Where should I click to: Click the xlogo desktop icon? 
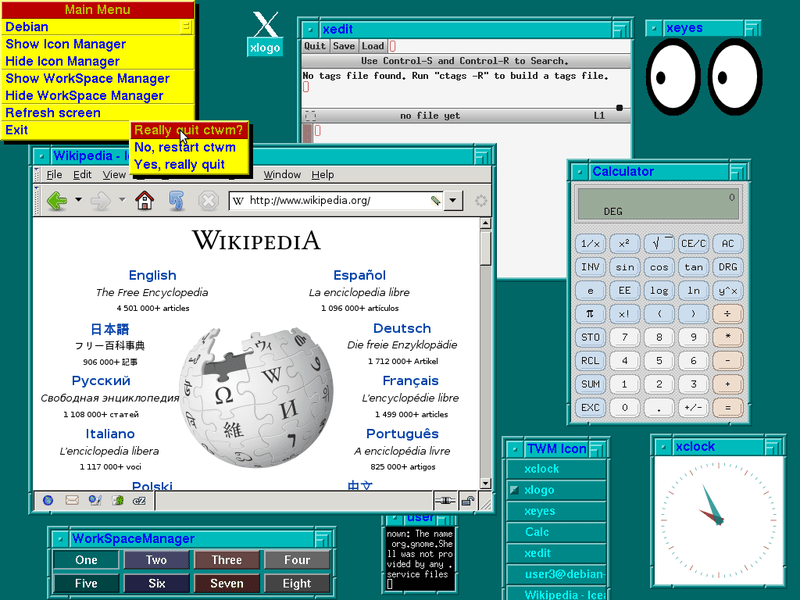[265, 34]
